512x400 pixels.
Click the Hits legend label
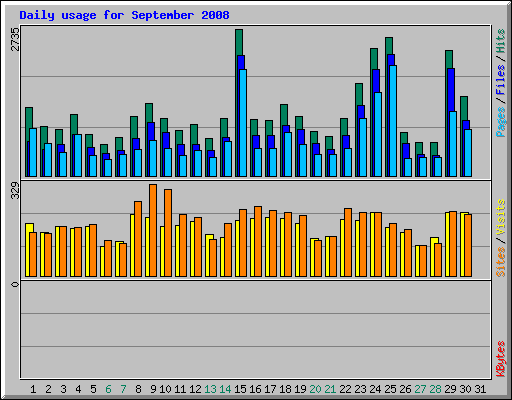pyautogui.click(x=500, y=41)
